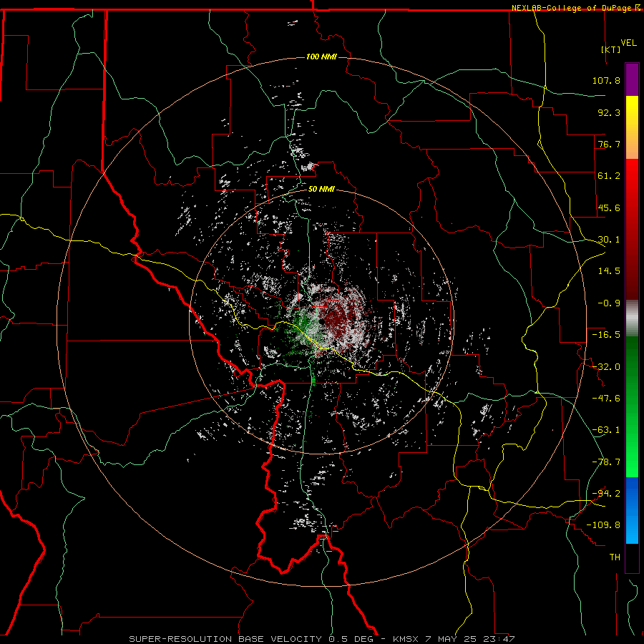Image resolution: width=644 pixels, height=644 pixels.
Task: Select the red color bar segment
Action: click(632, 229)
